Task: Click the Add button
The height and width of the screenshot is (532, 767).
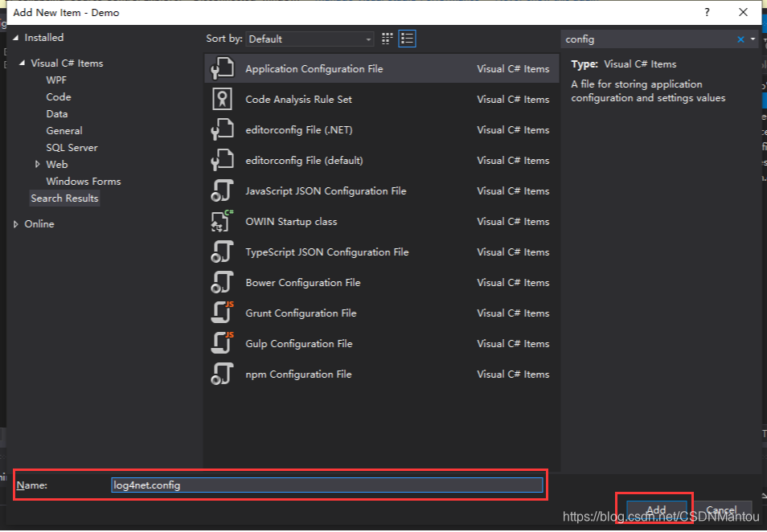Action: [656, 509]
